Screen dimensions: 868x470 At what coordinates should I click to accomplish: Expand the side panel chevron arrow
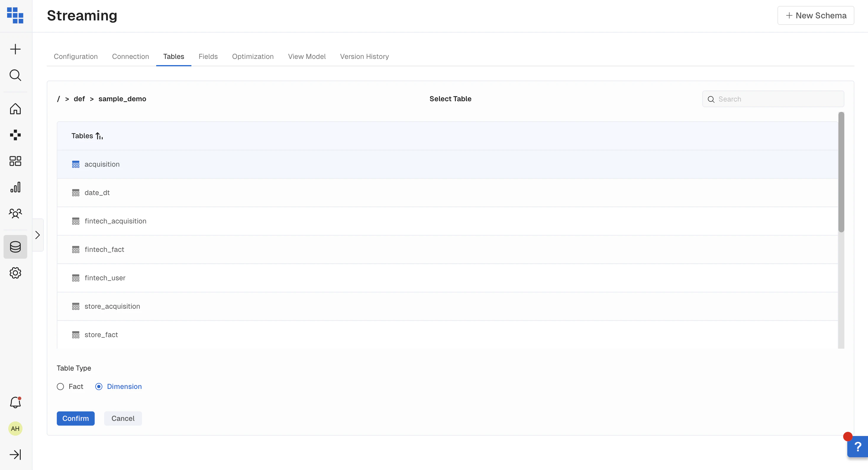38,235
